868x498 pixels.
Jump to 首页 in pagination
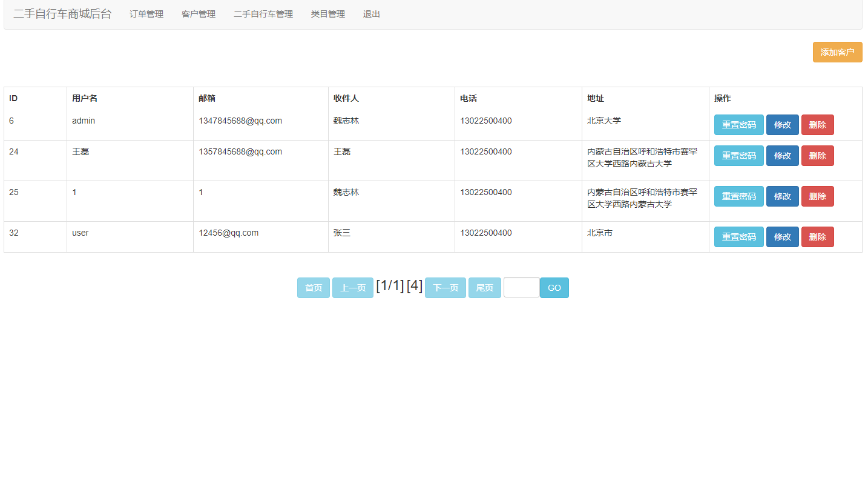[314, 288]
